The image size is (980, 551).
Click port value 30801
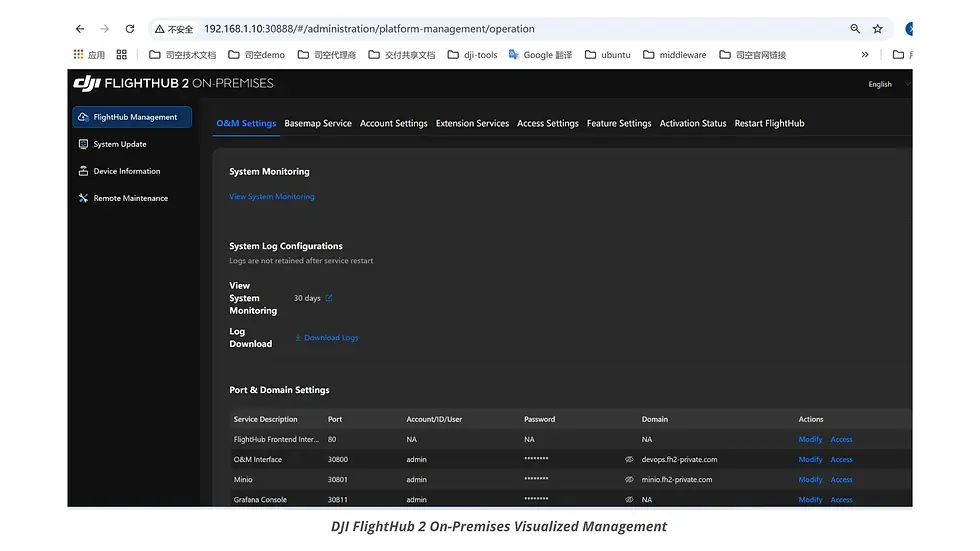pos(338,479)
